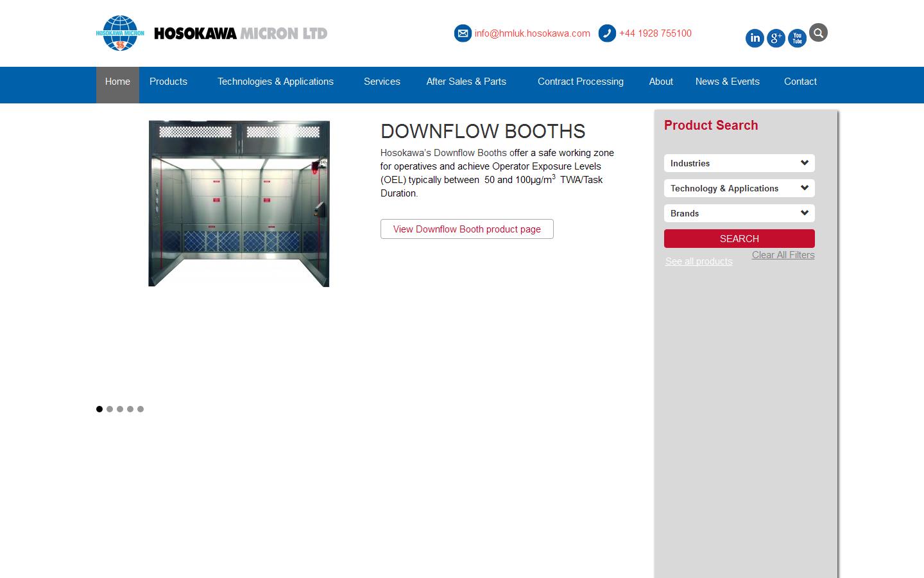Click the email envelope icon
Viewport: 924px width, 578px height.
point(463,33)
